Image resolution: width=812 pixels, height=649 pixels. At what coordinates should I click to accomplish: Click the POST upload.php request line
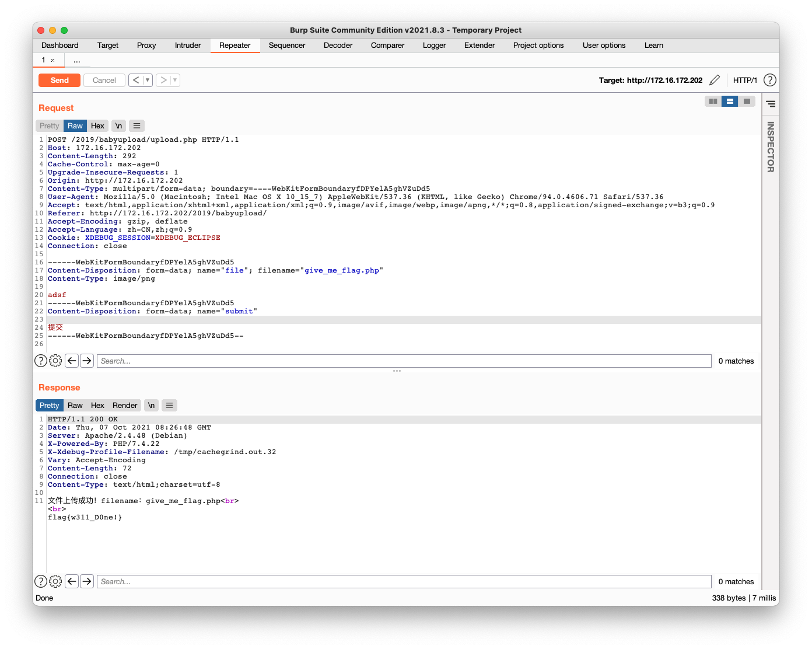[x=143, y=139]
